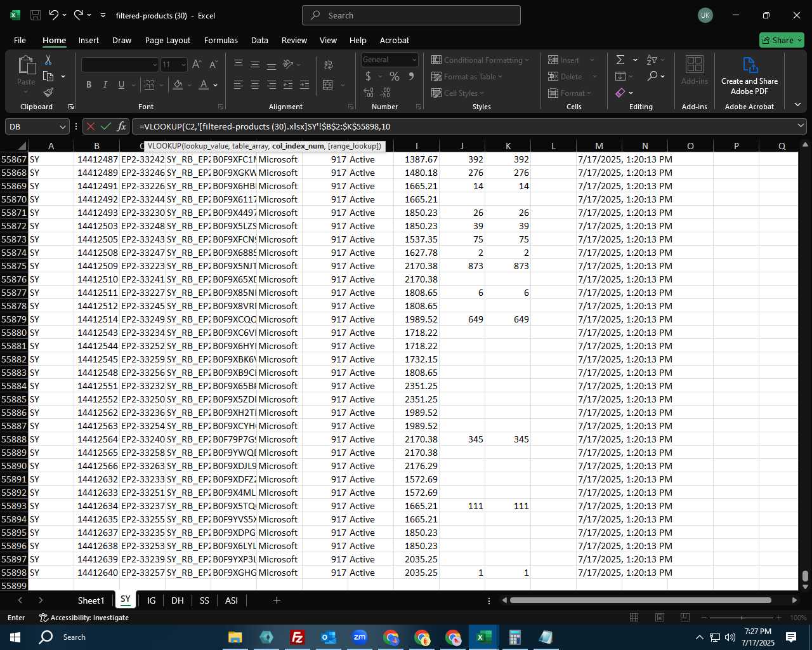The width and height of the screenshot is (812, 650).
Task: Apply Percent Style format
Action: pos(395,76)
